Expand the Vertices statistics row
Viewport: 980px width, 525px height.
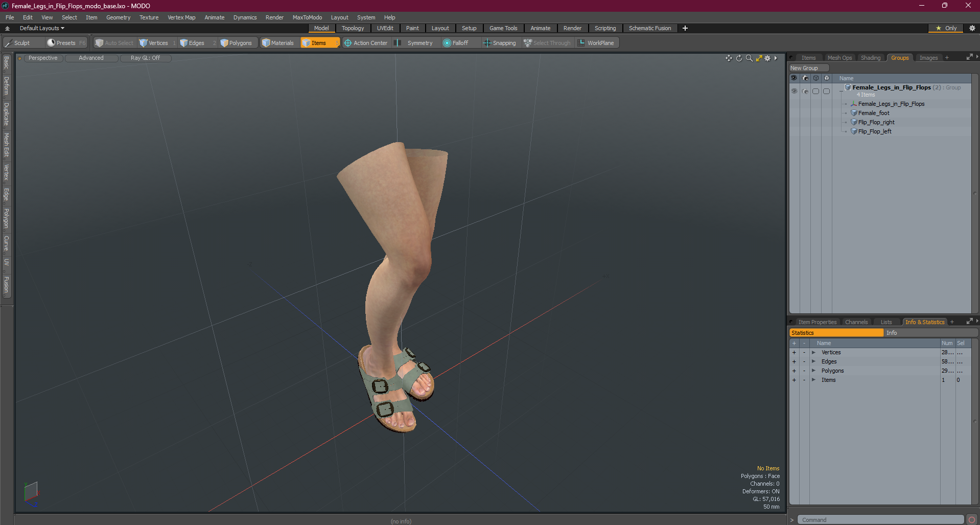click(x=813, y=352)
